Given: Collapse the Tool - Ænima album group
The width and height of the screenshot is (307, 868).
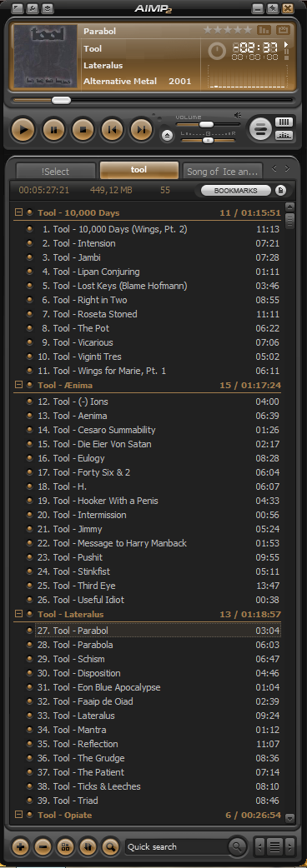Looking at the screenshot, I should point(18,384).
